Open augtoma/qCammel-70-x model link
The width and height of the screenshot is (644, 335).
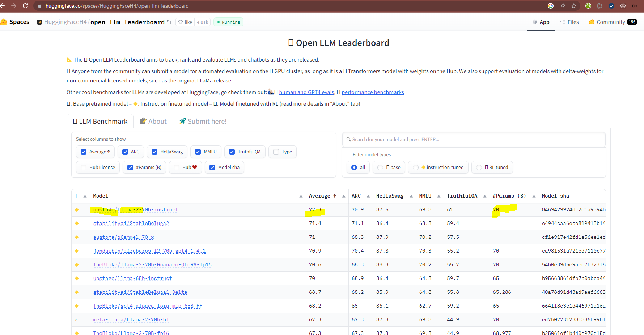click(x=123, y=237)
